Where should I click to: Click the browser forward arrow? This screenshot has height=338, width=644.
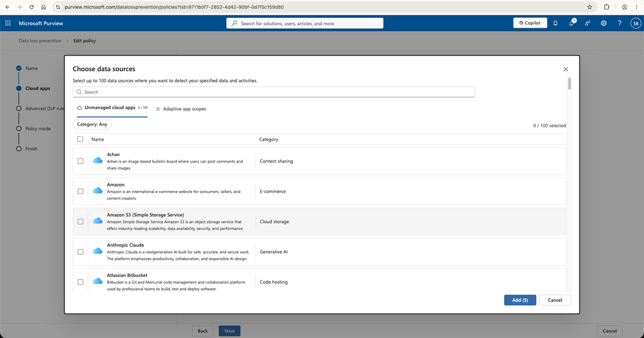[19, 7]
